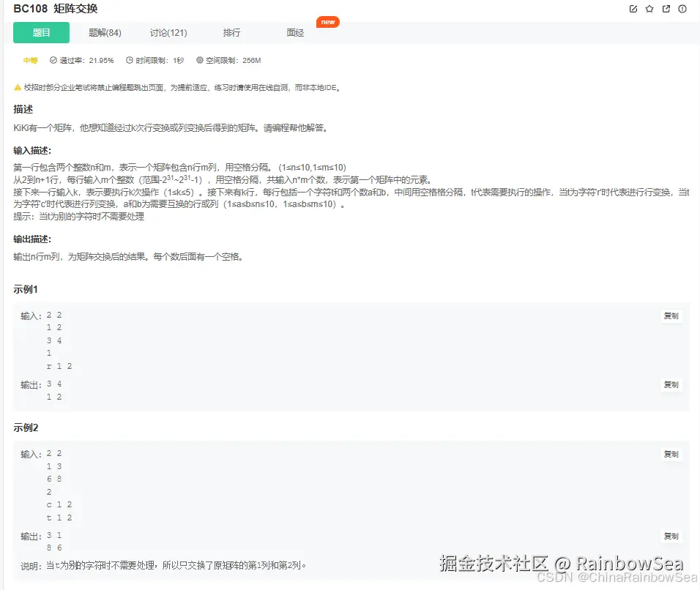
Task: Click the edit note icon top right
Action: [x=633, y=7]
